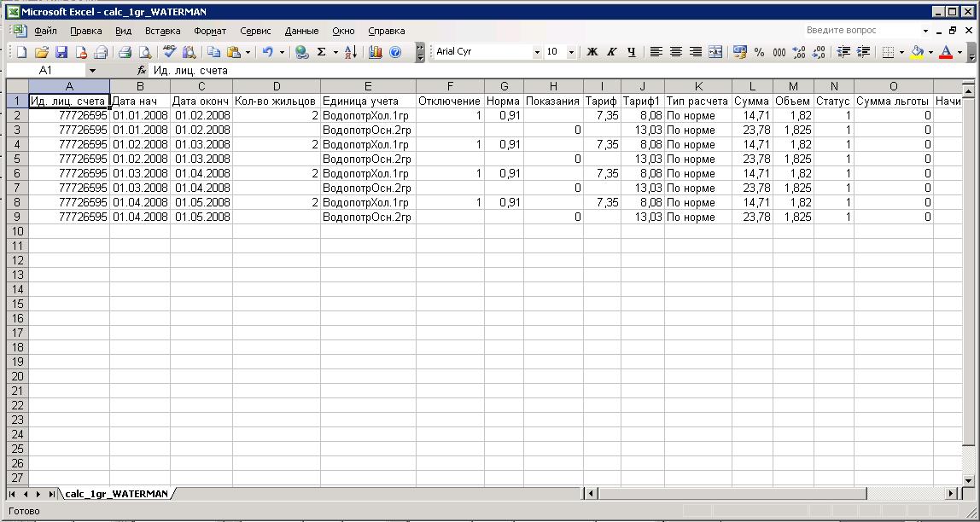Pick the yellow fill color bucket
The image size is (980, 522).
coord(917,52)
